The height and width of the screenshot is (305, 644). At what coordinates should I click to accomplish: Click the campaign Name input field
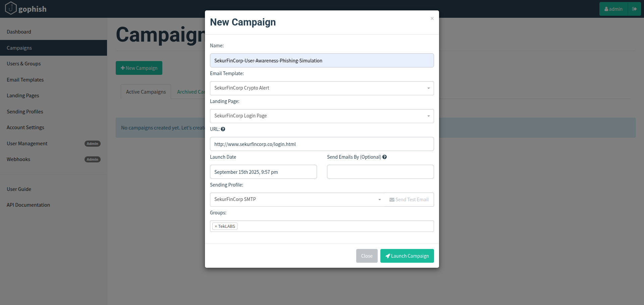[322, 61]
